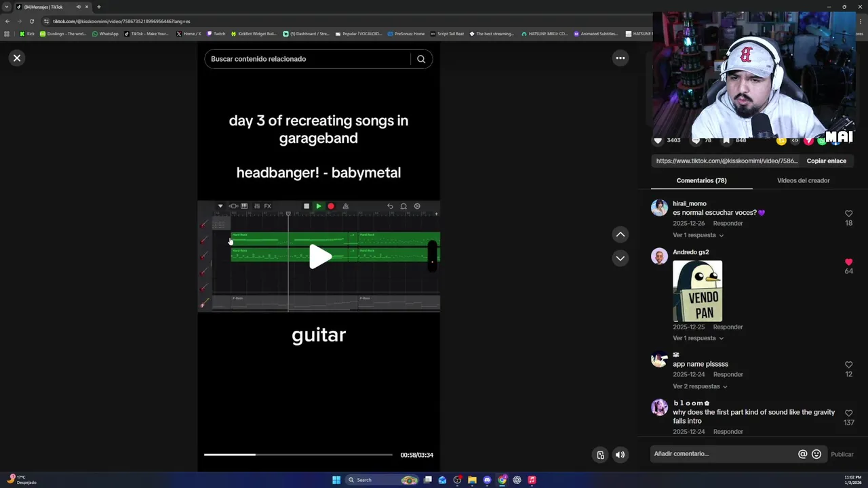Open the Duolingo bookmark

coord(63,33)
